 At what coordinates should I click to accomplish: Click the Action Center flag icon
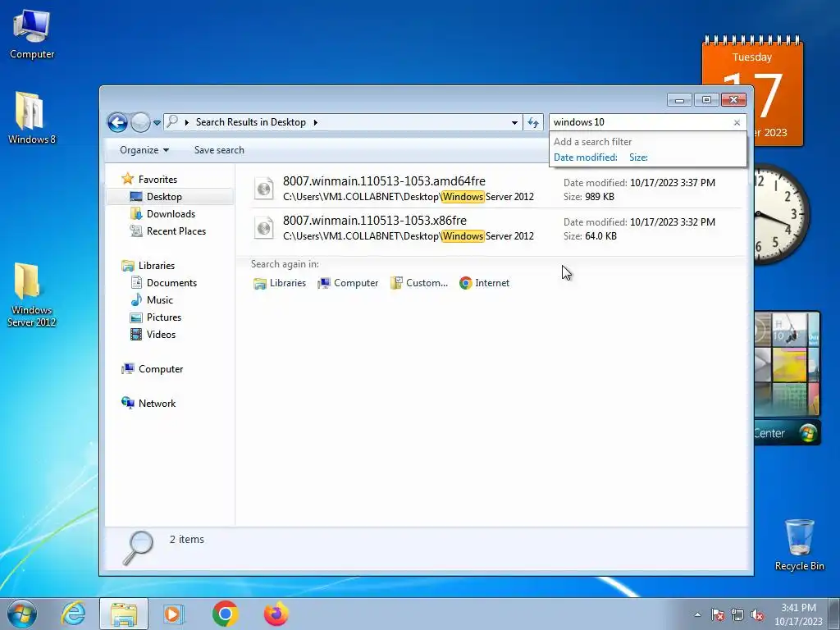pos(718,614)
